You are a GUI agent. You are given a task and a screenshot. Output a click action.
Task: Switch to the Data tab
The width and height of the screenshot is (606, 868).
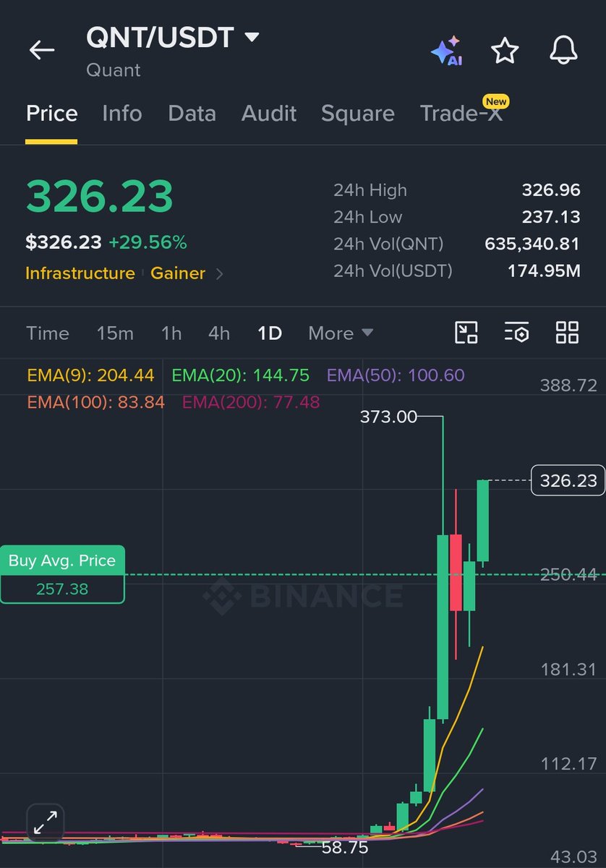192,114
